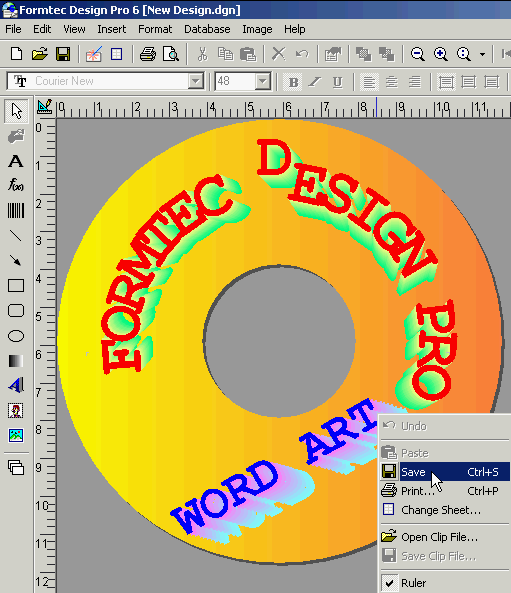Click the layers stack tool icon
This screenshot has height=593, width=511.
coord(16,467)
